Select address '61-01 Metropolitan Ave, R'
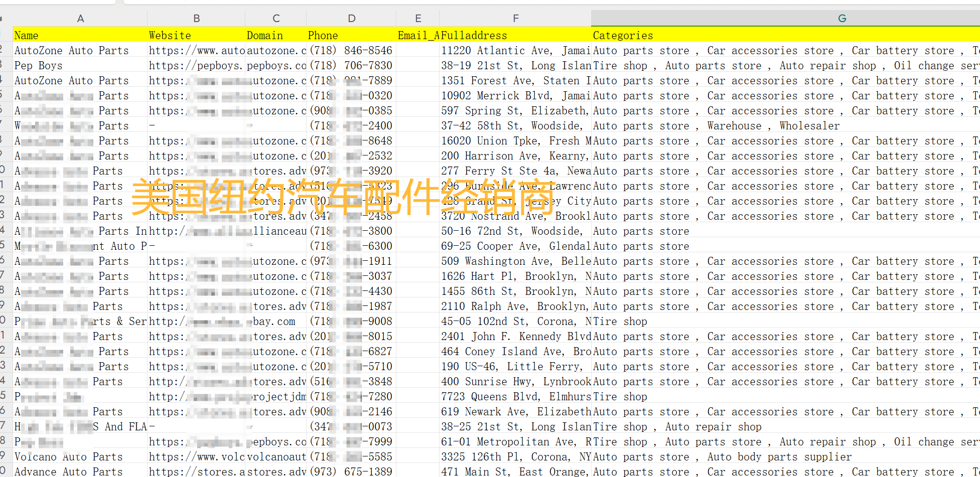The image size is (980, 477). pos(515,442)
